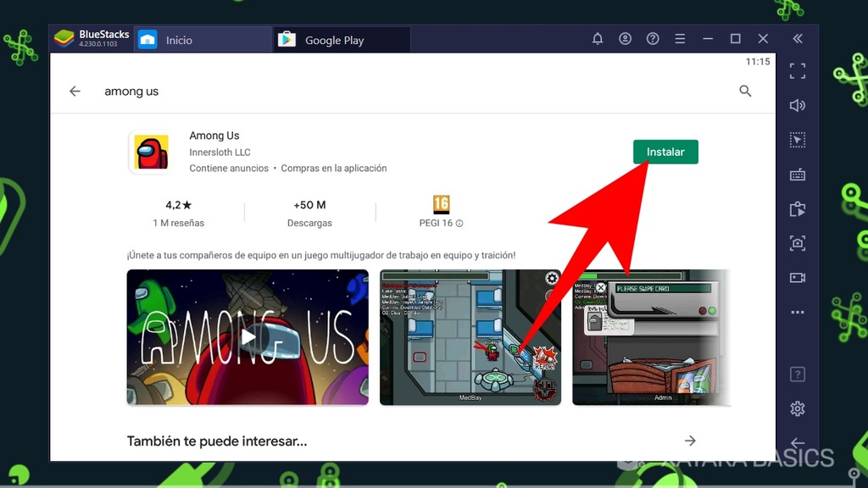The image size is (868, 488).
Task: Expand the También te puede interesar section
Action: [x=690, y=441]
